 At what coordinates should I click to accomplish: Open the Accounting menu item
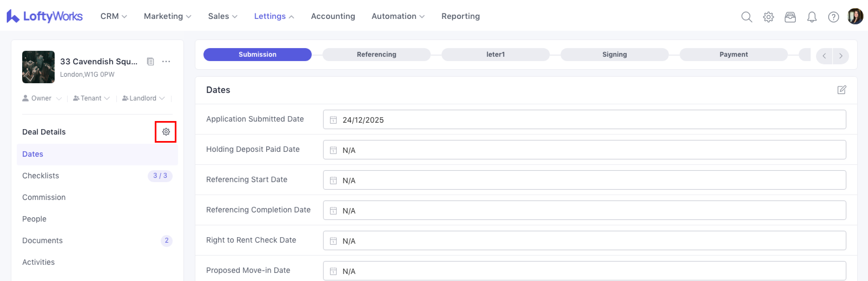pos(333,16)
